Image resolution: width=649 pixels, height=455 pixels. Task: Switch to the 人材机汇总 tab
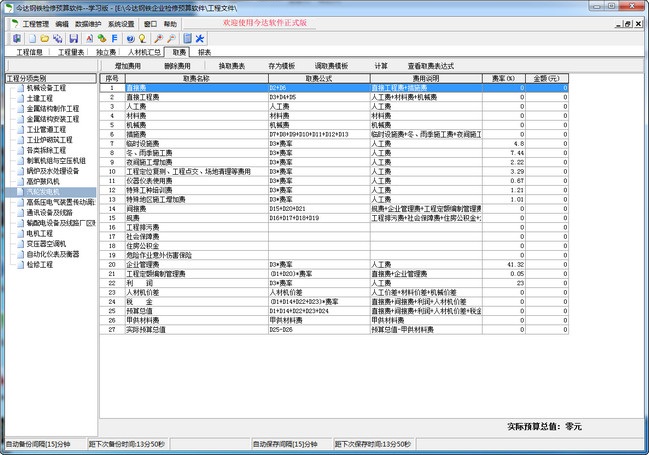pos(144,52)
